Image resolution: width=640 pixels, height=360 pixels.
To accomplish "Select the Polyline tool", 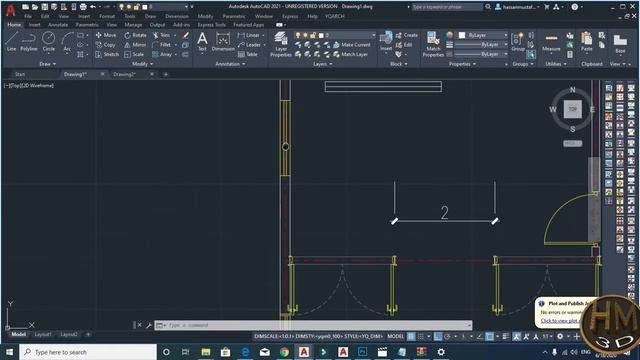I will [29, 42].
